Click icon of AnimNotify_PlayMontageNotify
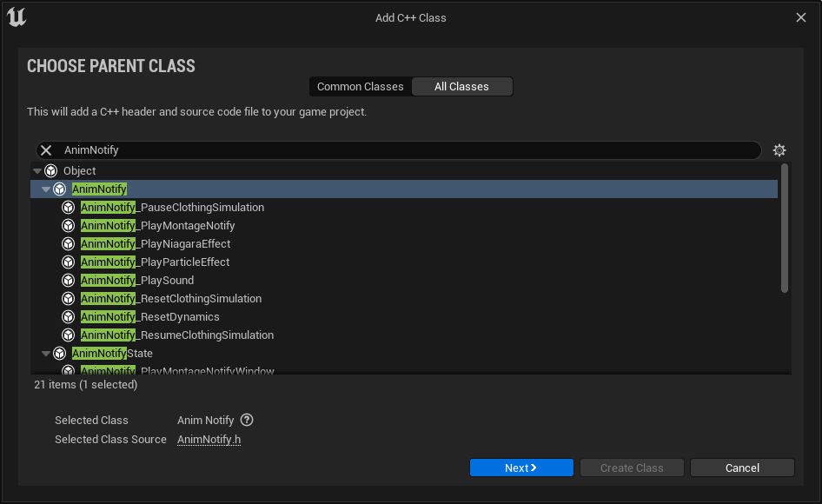The image size is (822, 504). pos(68,226)
